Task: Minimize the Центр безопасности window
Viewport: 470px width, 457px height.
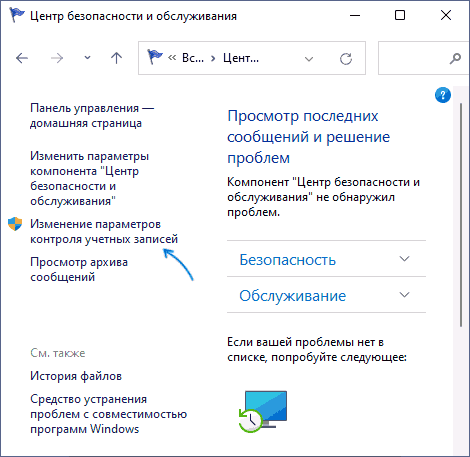Action: (x=355, y=15)
